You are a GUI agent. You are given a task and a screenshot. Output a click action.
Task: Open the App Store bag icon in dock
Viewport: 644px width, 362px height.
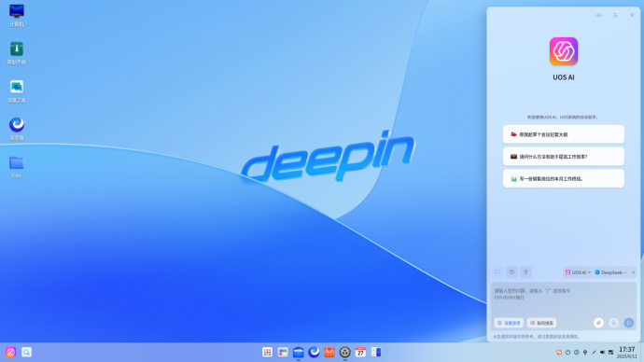[329, 352]
